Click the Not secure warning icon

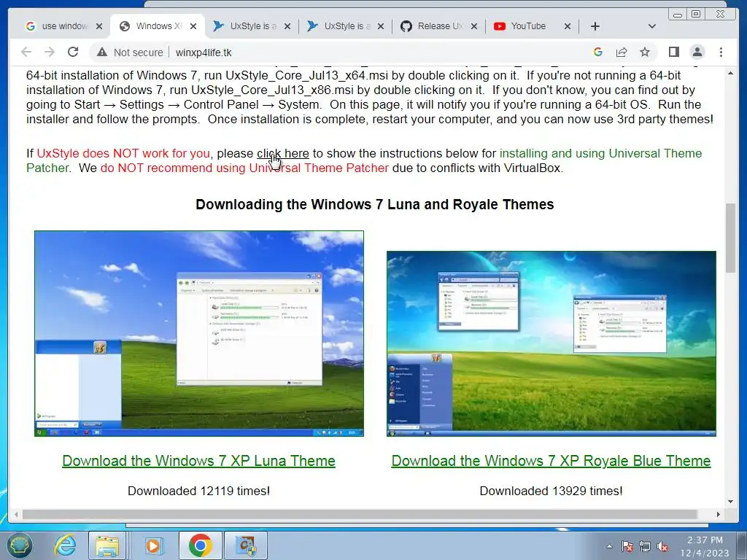pos(102,52)
